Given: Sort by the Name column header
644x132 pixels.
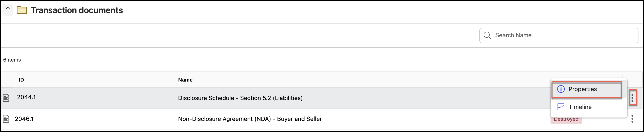Looking at the screenshot, I should 185,80.
